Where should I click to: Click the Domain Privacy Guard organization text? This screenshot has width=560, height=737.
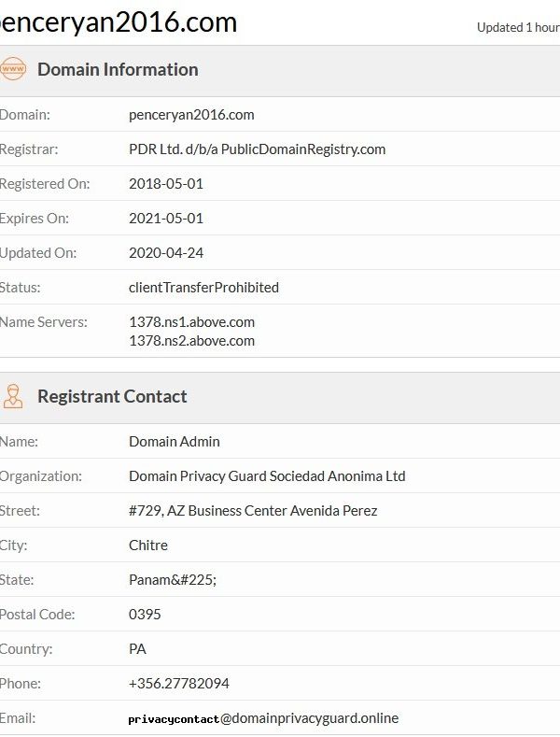267,475
